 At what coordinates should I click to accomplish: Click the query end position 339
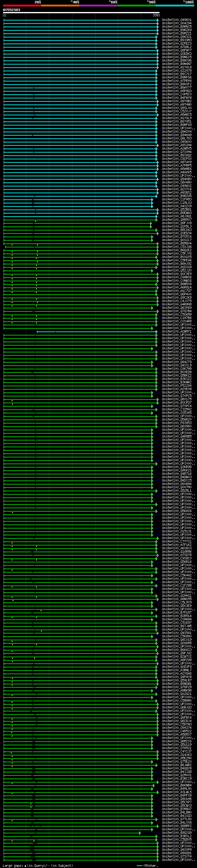[155, 15]
